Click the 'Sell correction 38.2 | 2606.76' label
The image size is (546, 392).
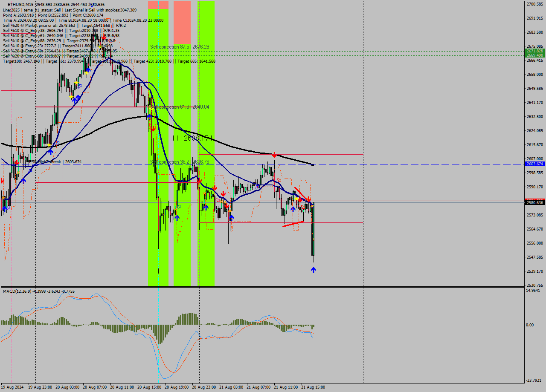(180, 162)
